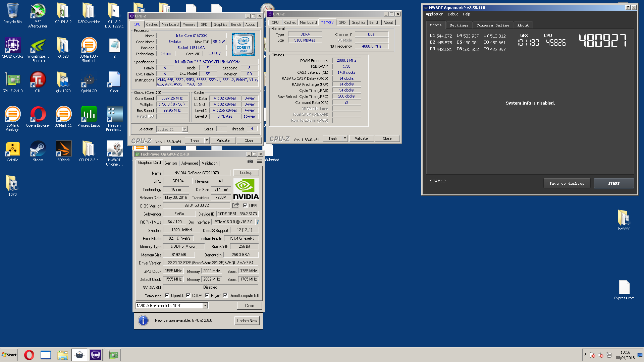Open the Advanced tab in GPU-Z
Image resolution: width=644 pixels, height=362 pixels.
coord(190,163)
